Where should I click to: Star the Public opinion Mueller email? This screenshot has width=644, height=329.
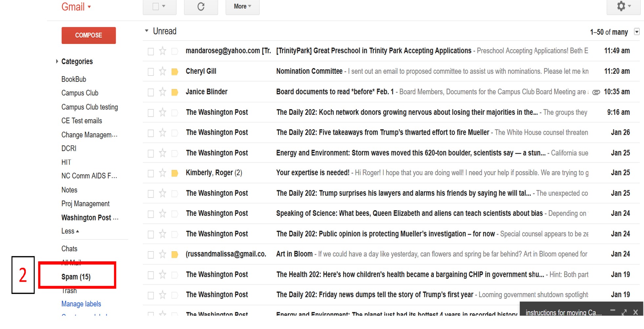click(163, 234)
